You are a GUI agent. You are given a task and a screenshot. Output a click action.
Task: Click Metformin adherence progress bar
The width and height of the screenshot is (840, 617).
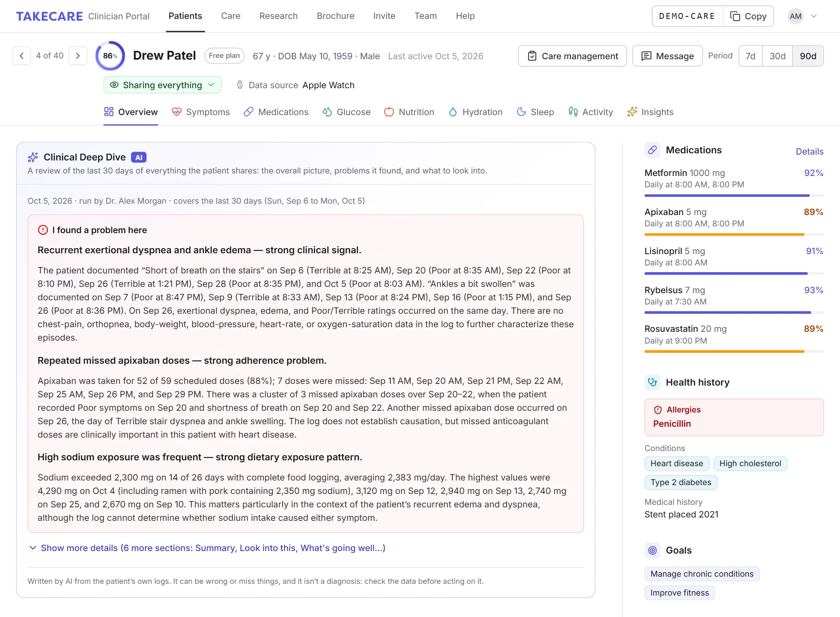734,196
